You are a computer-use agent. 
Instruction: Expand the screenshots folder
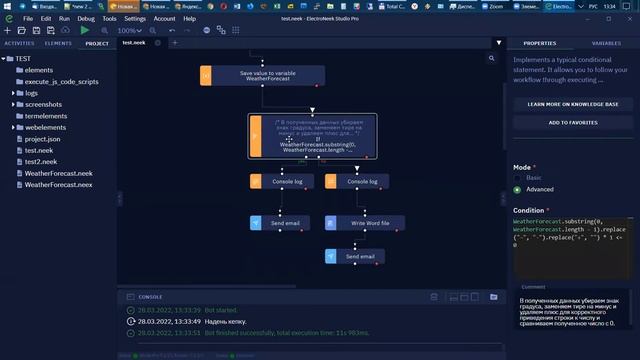(13, 104)
